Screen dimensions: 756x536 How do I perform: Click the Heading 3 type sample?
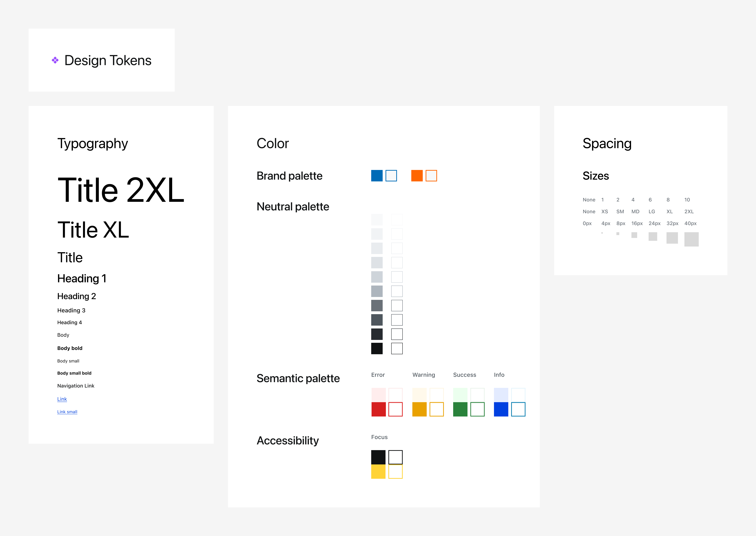coord(71,311)
